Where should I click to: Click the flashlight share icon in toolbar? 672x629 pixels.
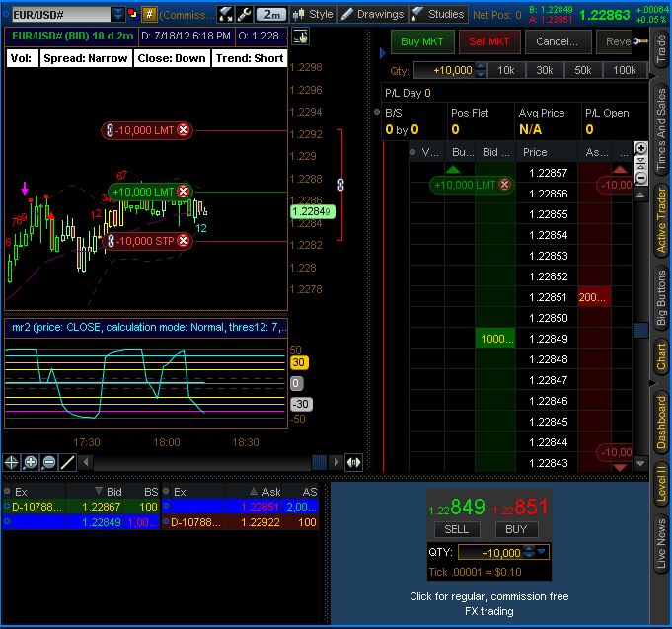pyautogui.click(x=225, y=15)
